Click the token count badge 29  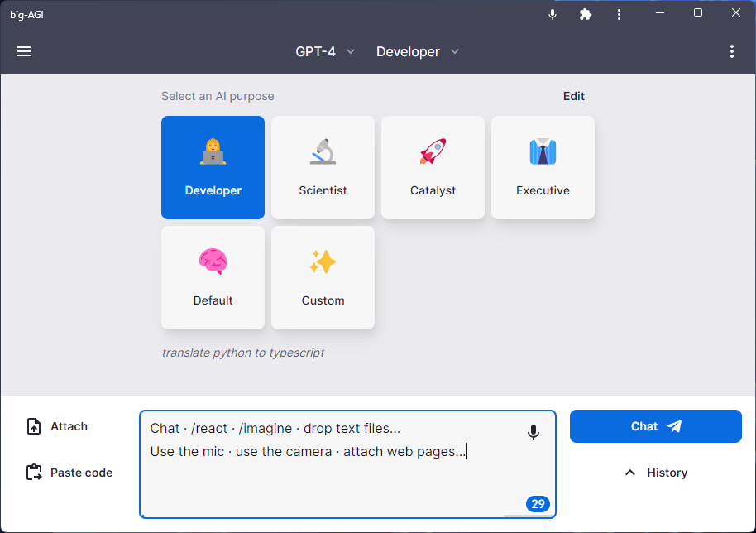tap(538, 504)
